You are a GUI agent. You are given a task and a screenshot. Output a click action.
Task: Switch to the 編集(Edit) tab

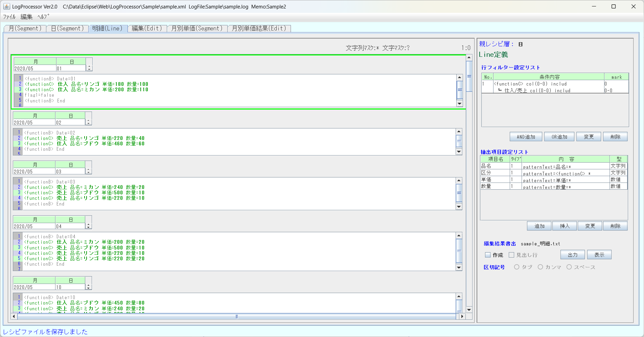click(x=147, y=28)
